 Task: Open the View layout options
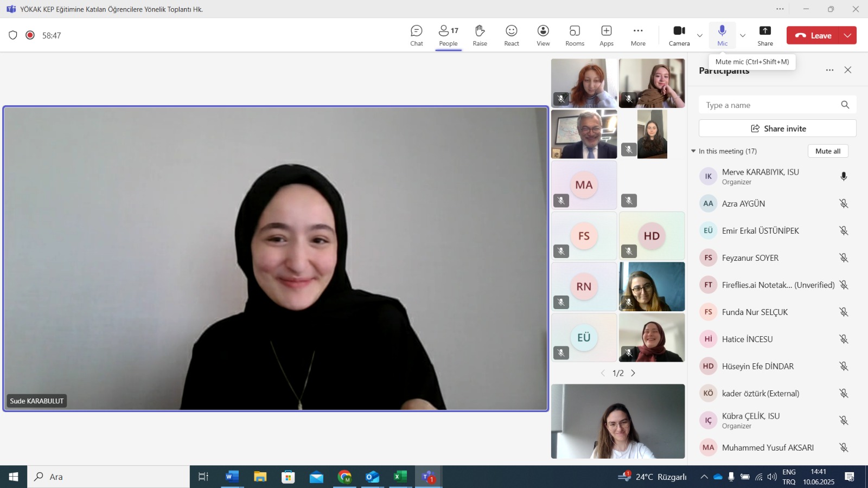[x=543, y=35]
